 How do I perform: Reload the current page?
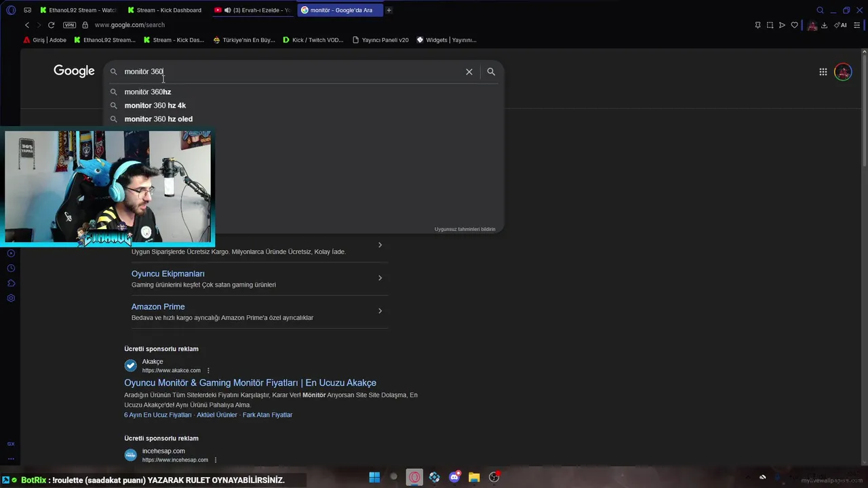pyautogui.click(x=51, y=25)
